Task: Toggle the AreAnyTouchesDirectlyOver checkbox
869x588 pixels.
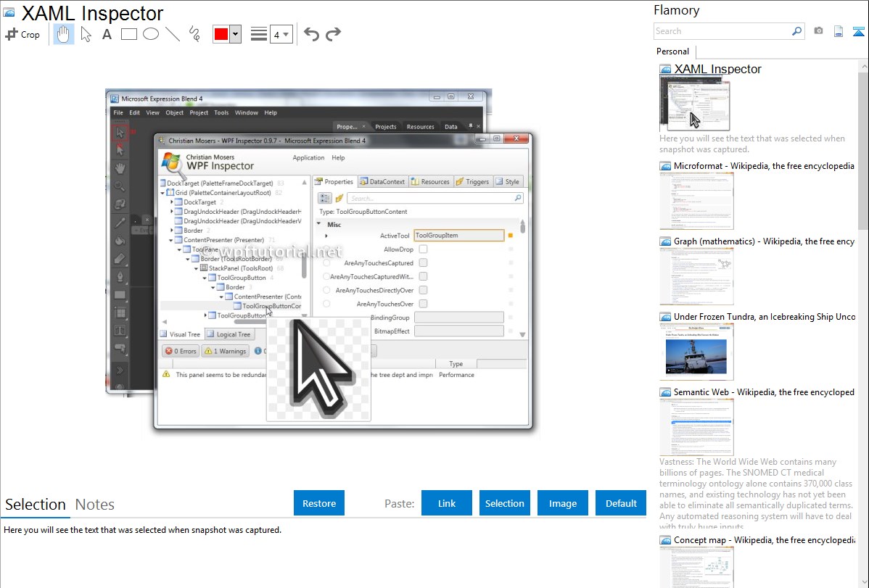Action: (x=424, y=290)
